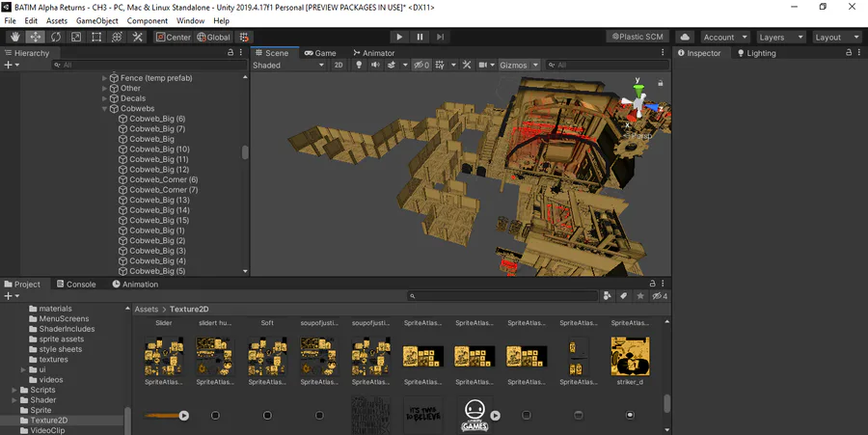The image size is (868, 435).
Task: Lock the Inspector panel
Action: coord(849,53)
